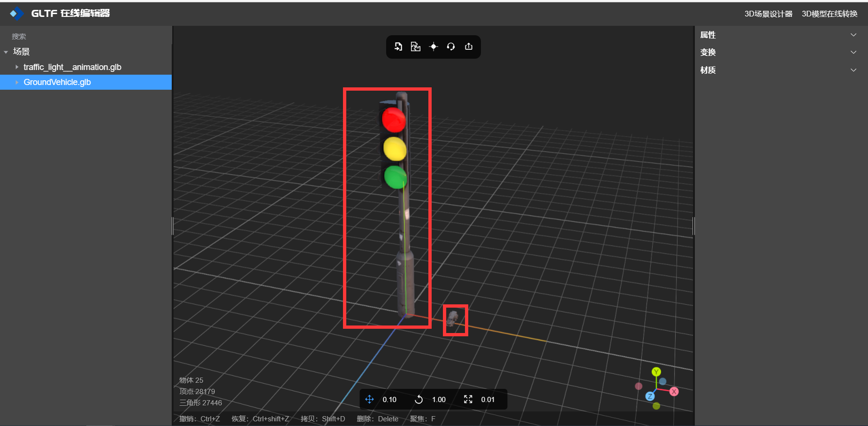This screenshot has height=426, width=868.
Task: Click the 撤销: Ctrl+Z hint
Action: (x=199, y=419)
